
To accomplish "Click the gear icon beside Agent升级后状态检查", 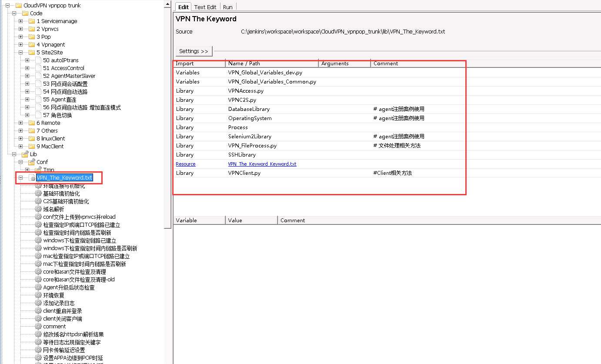I will (x=38, y=287).
